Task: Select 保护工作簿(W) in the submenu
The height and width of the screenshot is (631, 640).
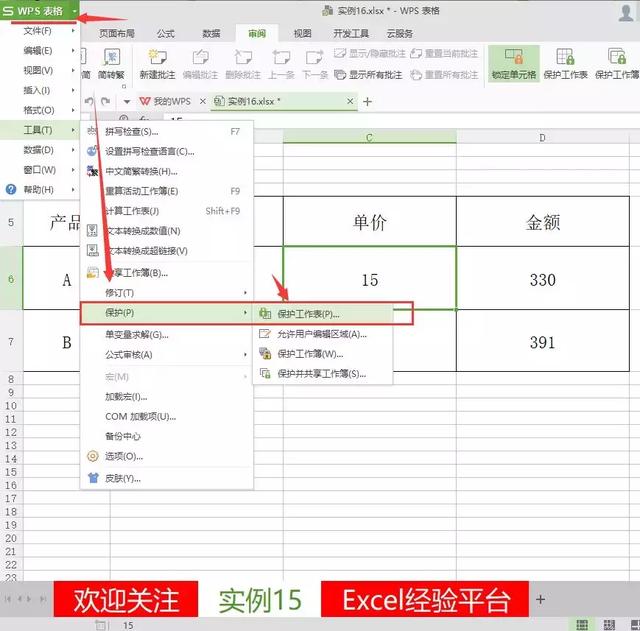Action: tap(322, 354)
